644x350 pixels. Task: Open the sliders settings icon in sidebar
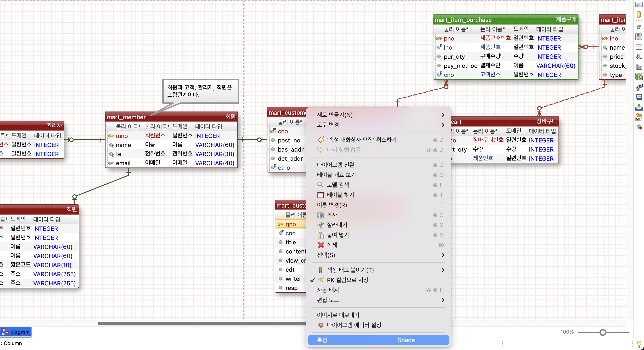point(639,57)
